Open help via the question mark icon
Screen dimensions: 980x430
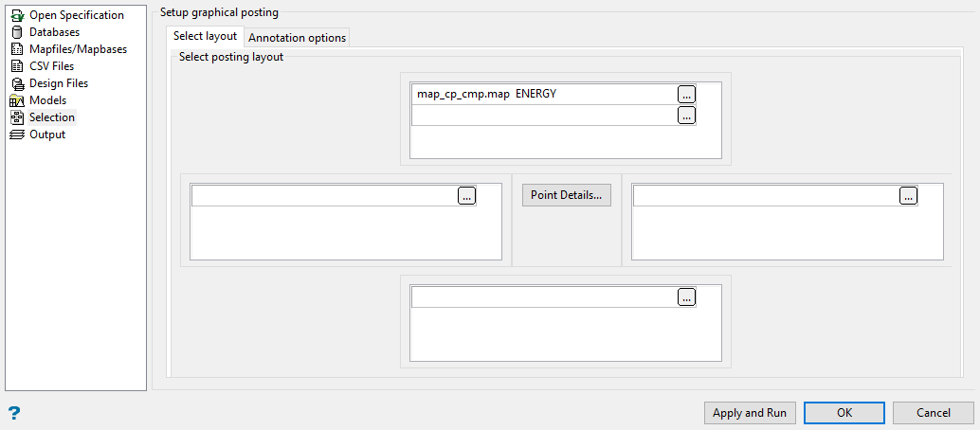14,413
